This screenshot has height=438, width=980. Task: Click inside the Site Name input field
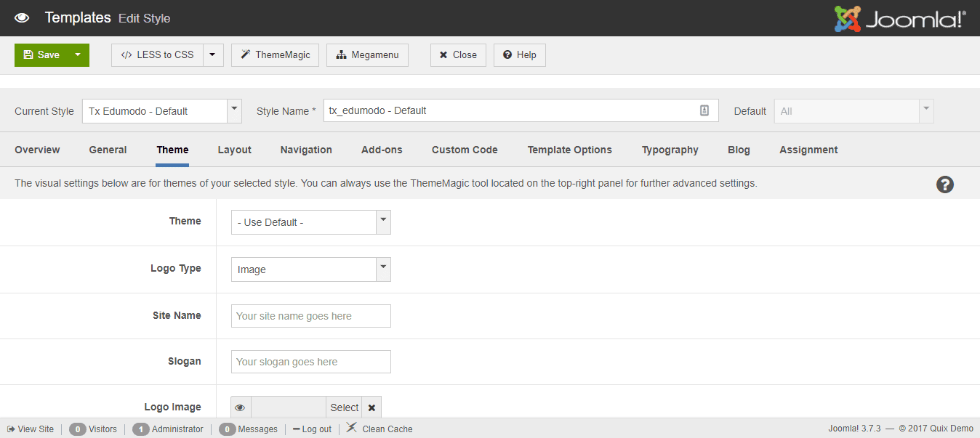[310, 315]
